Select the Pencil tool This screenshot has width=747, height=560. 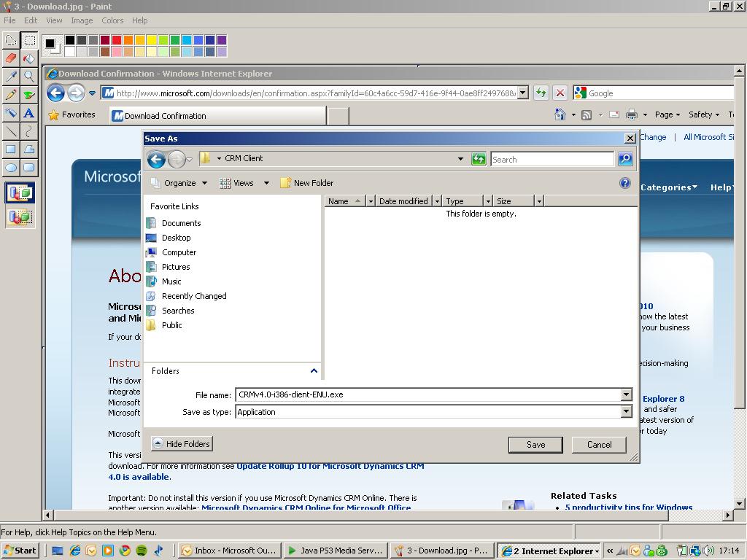tap(10, 95)
